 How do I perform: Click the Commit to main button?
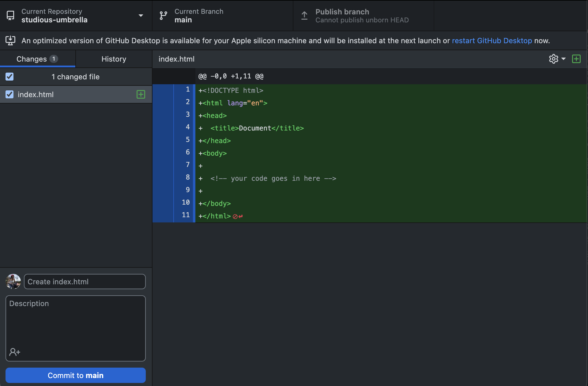click(x=76, y=375)
